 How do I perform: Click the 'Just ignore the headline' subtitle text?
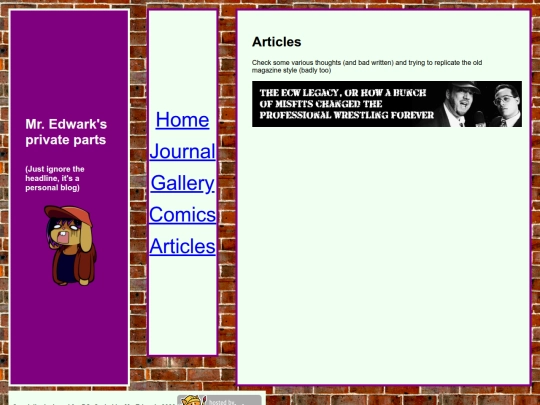coord(55,178)
